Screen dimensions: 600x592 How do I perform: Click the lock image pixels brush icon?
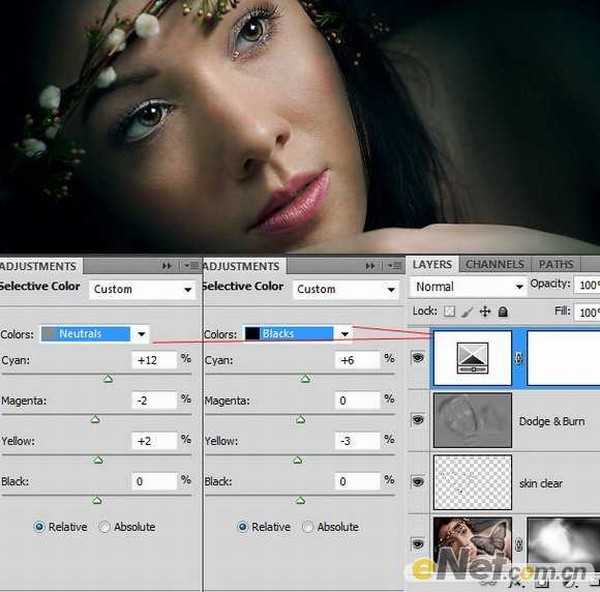click(x=468, y=312)
